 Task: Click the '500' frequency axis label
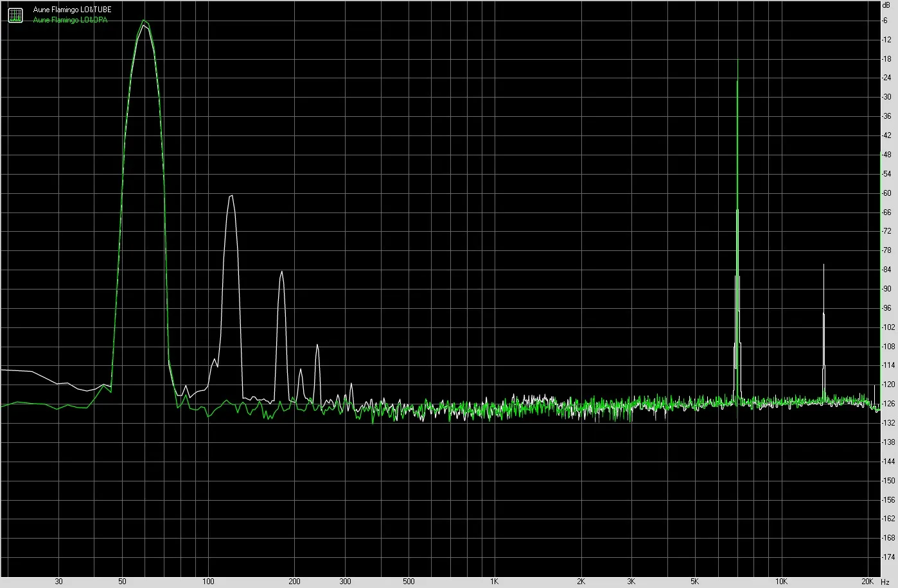click(409, 582)
